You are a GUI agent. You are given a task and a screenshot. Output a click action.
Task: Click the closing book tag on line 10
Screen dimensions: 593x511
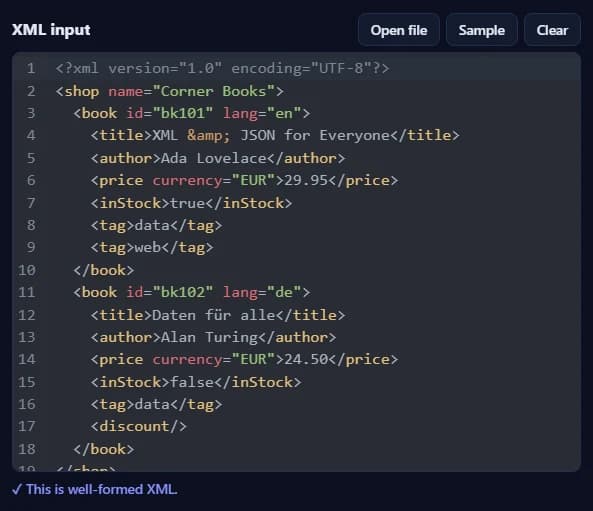[x=104, y=270]
